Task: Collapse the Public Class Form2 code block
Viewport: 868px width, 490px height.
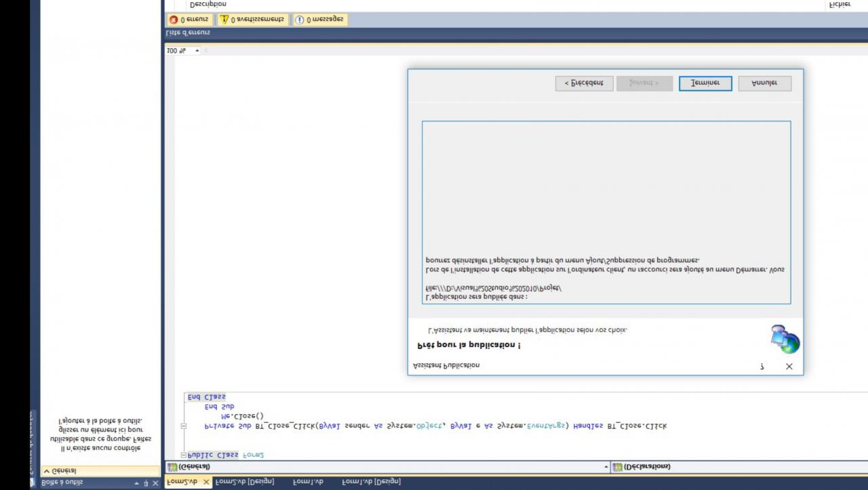Action: click(x=183, y=455)
